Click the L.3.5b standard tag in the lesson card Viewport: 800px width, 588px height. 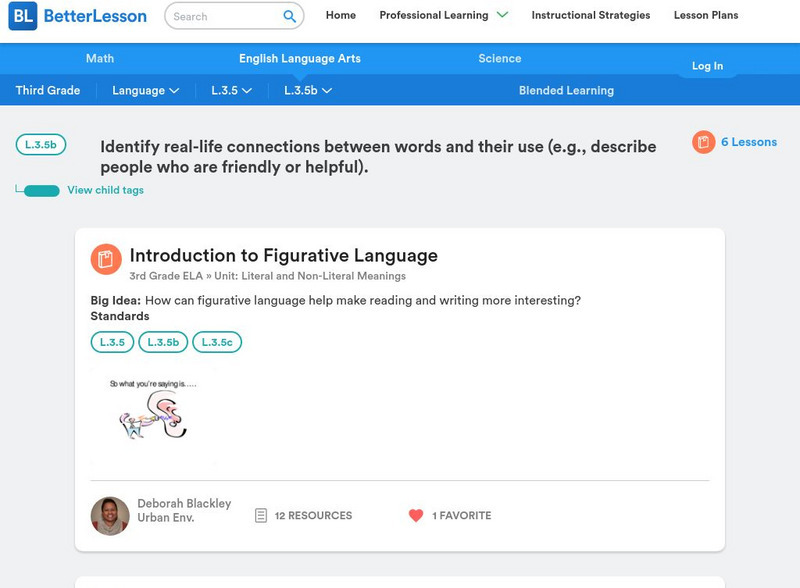(163, 342)
